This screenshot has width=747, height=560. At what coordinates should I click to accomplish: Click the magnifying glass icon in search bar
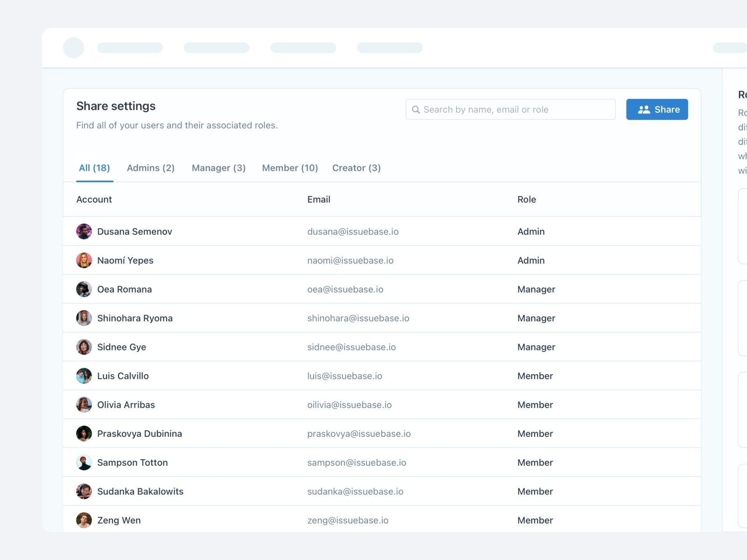pyautogui.click(x=416, y=109)
